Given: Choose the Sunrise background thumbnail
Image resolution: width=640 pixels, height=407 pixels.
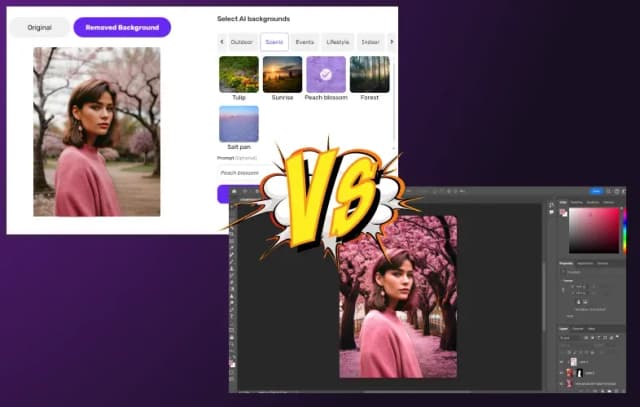Looking at the screenshot, I should coord(282,75).
